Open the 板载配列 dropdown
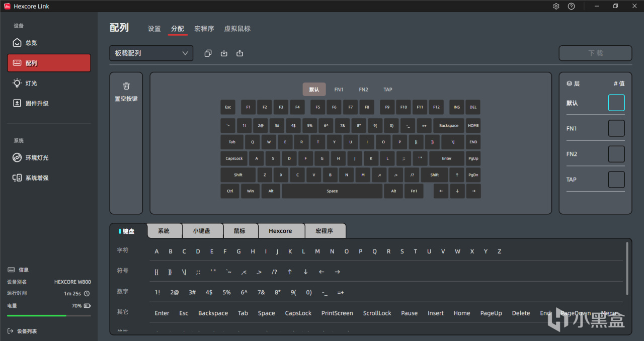 (x=151, y=53)
